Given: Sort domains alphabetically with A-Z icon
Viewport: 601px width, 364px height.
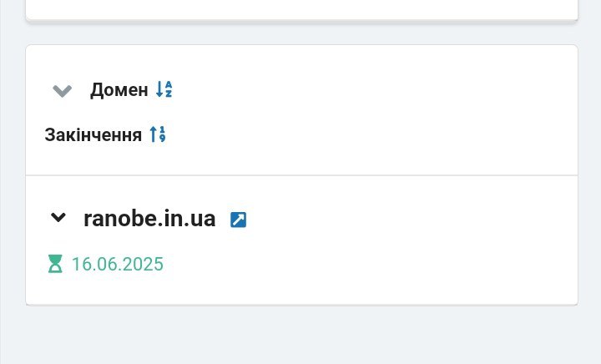Looking at the screenshot, I should pyautogui.click(x=164, y=89).
